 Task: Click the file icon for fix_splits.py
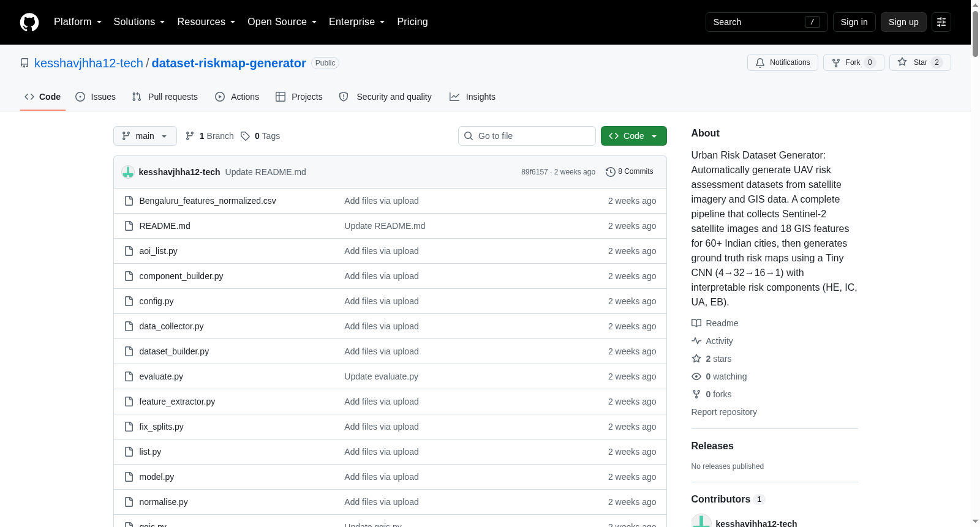point(129,427)
